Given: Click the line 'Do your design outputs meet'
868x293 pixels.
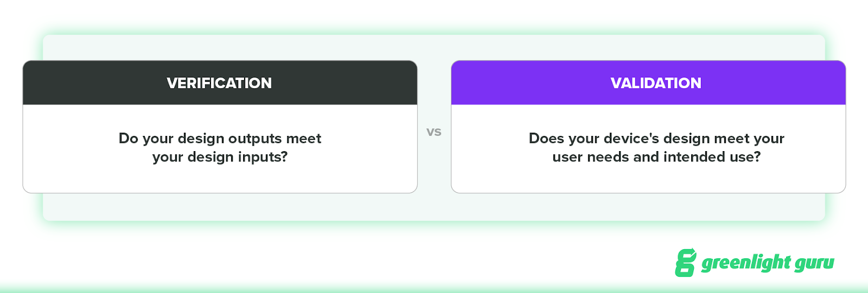Looking at the screenshot, I should (220, 139).
